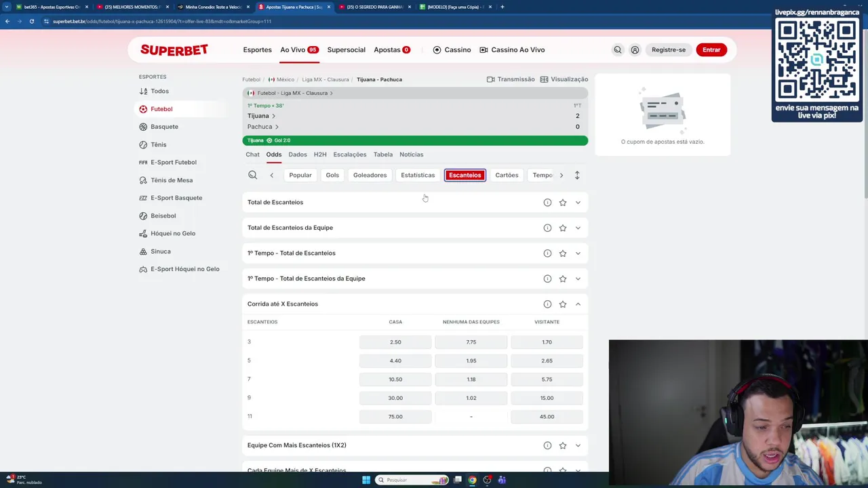868x488 pixels.
Task: Open the Tabela tab
Action: 383,155
